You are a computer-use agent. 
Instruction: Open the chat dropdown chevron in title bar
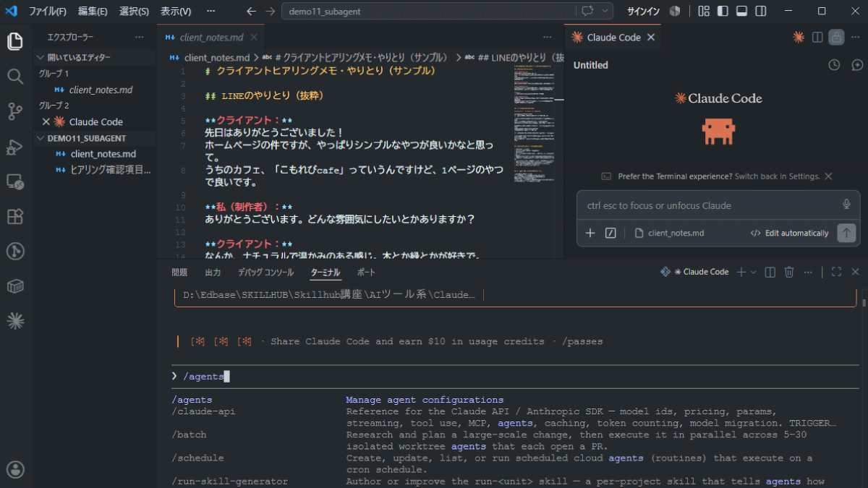click(605, 11)
